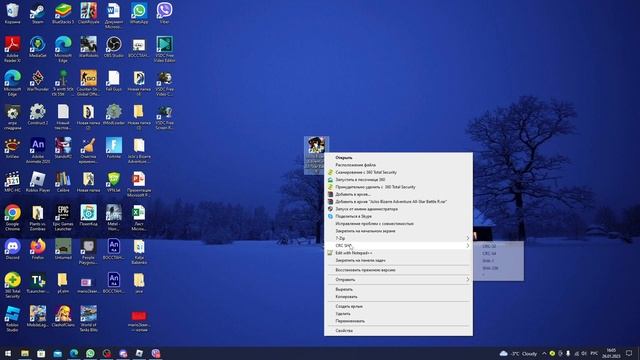Select Добавить в архив... entry
Viewport: 640px width, 360px height.
click(x=353, y=194)
